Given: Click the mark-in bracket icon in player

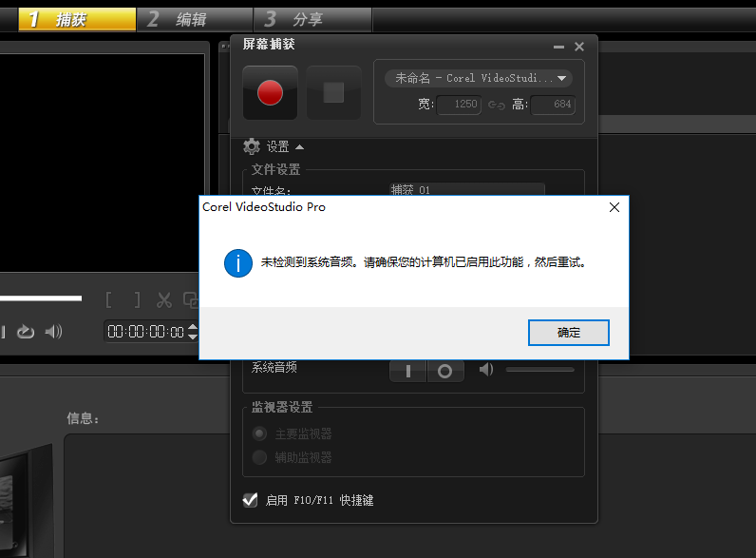Looking at the screenshot, I should click(109, 299).
